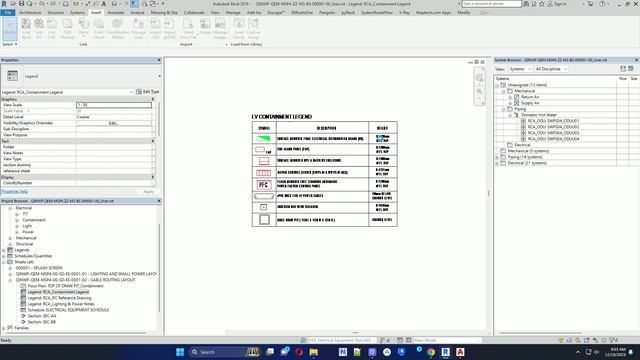Open the Select panel dropdown

[10, 44]
